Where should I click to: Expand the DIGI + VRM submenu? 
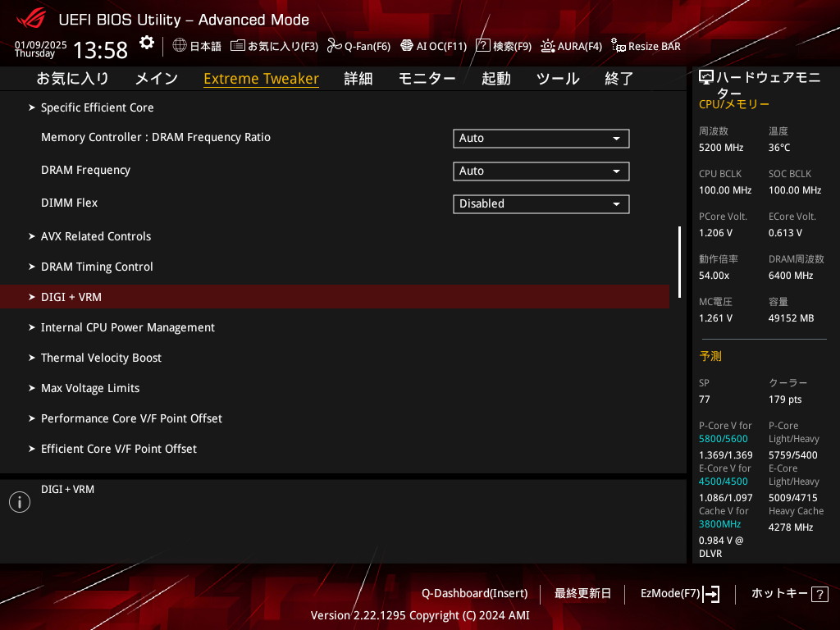71,297
